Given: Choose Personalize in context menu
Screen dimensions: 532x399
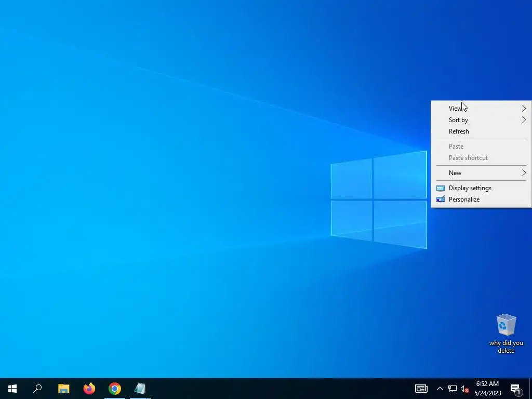Looking at the screenshot, I should [x=481, y=199].
